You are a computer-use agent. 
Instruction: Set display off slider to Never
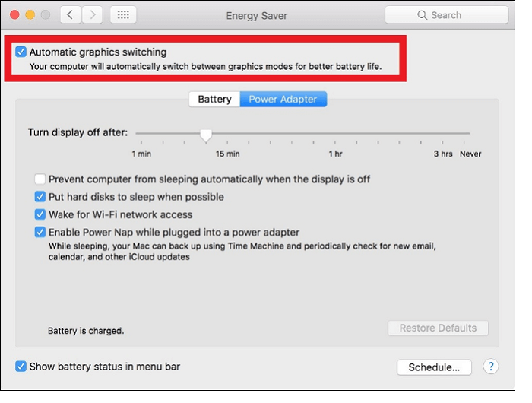464,133
